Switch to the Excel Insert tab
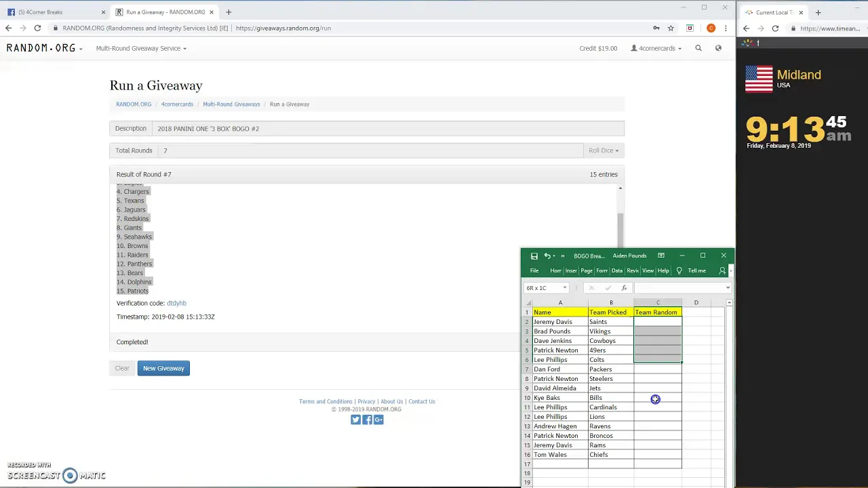868x488 pixels. click(571, 270)
